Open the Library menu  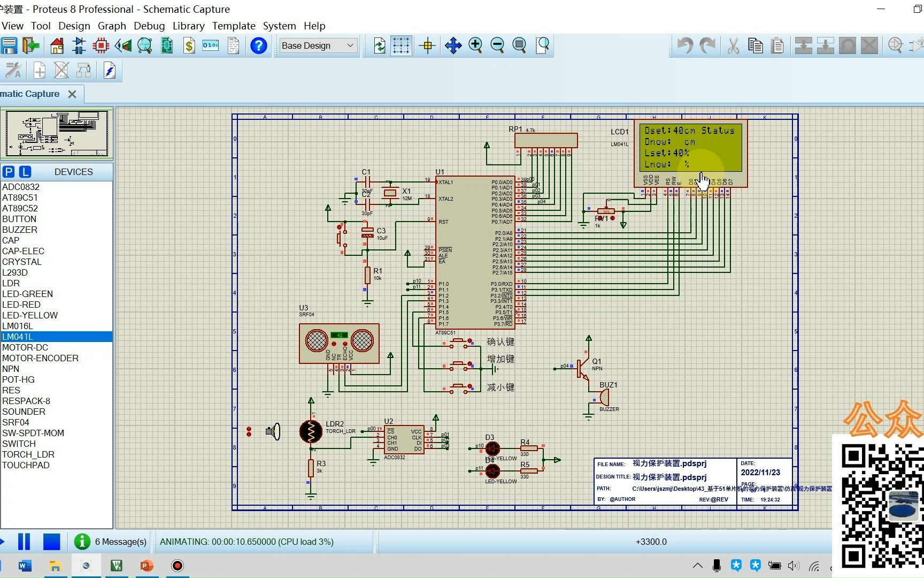coord(189,26)
